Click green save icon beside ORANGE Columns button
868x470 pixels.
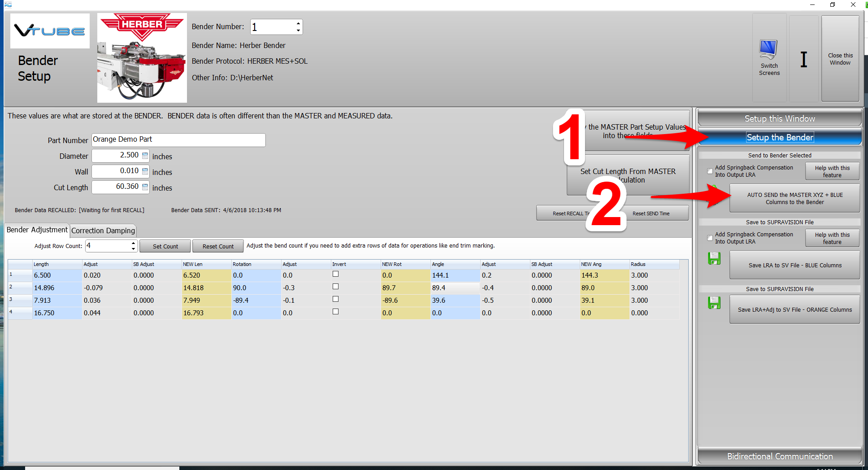coord(714,303)
